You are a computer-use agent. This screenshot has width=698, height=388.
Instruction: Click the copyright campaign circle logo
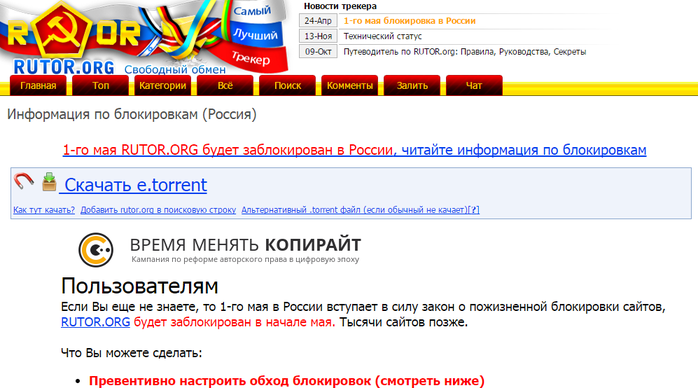point(96,250)
